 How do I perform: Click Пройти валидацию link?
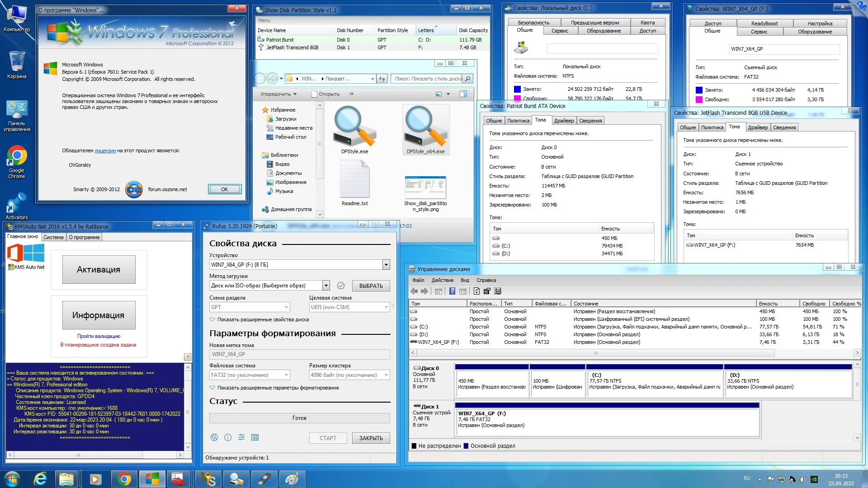click(x=99, y=336)
